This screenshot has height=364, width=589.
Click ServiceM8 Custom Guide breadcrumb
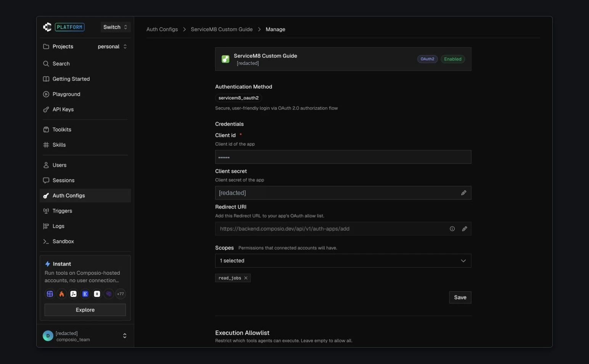coord(222,29)
